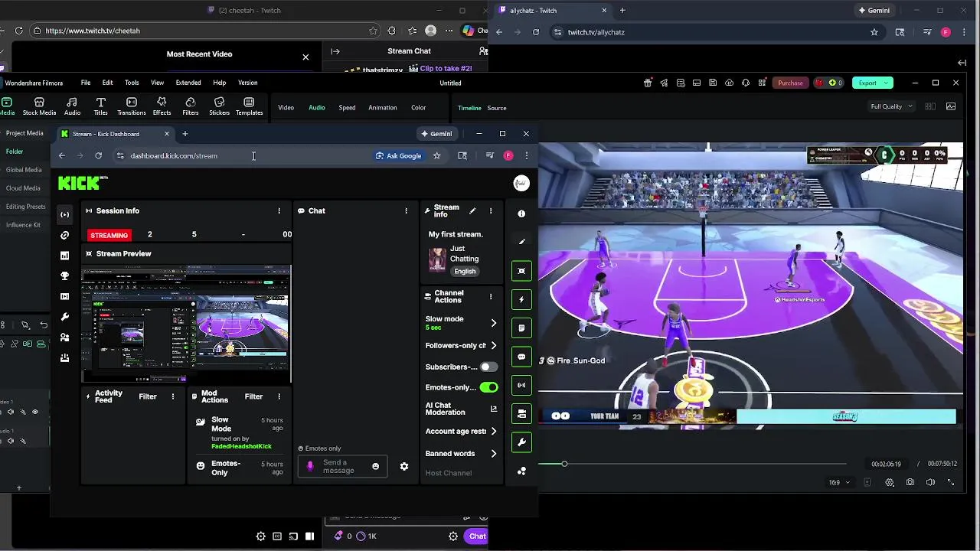This screenshot has width=980, height=551.
Task: Open Templates in Filmora toolbar
Action: point(249,106)
